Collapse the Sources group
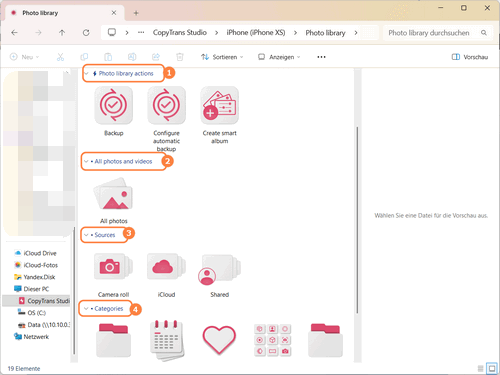Screen dimensions: 500x375 86,235
